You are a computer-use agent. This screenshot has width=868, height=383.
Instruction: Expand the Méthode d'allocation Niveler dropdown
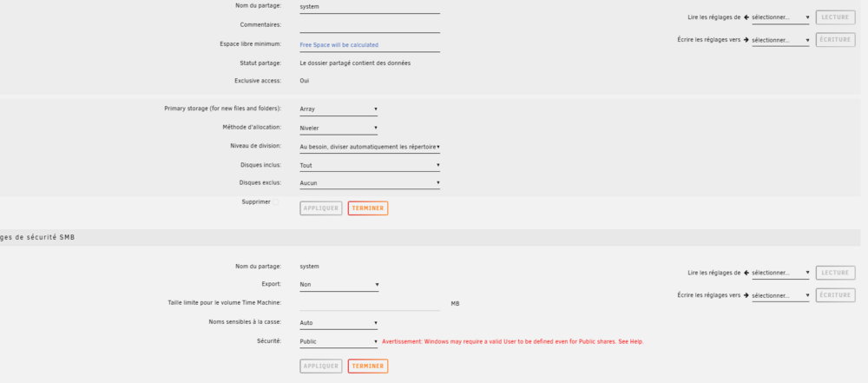339,128
